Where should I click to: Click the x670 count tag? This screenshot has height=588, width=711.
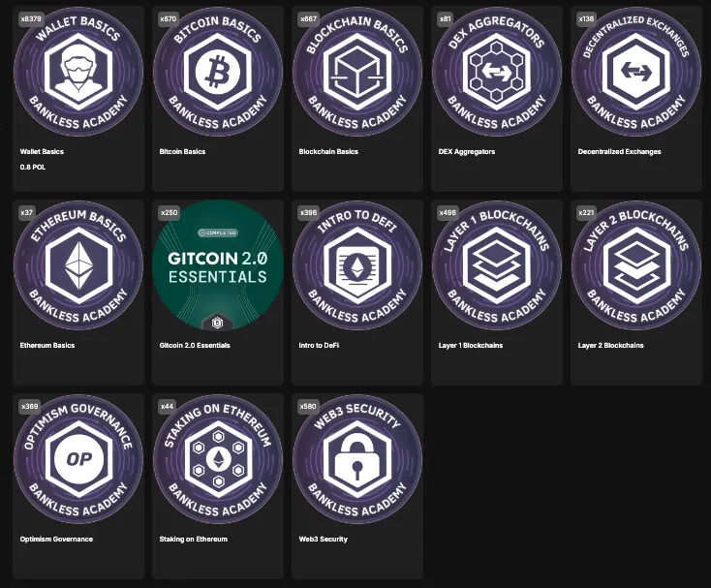pos(169,19)
